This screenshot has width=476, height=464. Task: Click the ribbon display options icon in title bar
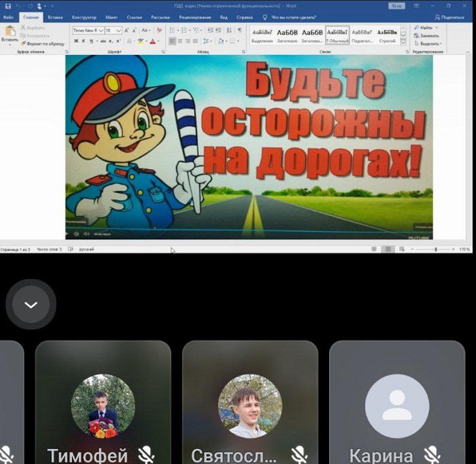point(416,6)
